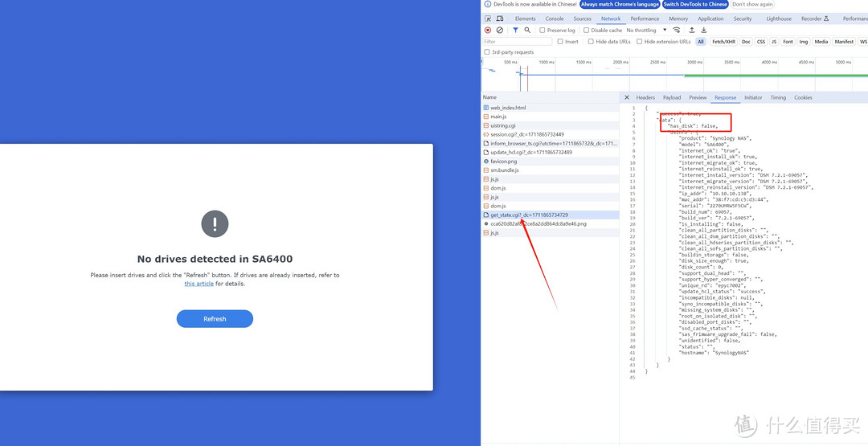Close the request details panel
The image size is (868, 446).
coord(627,97)
